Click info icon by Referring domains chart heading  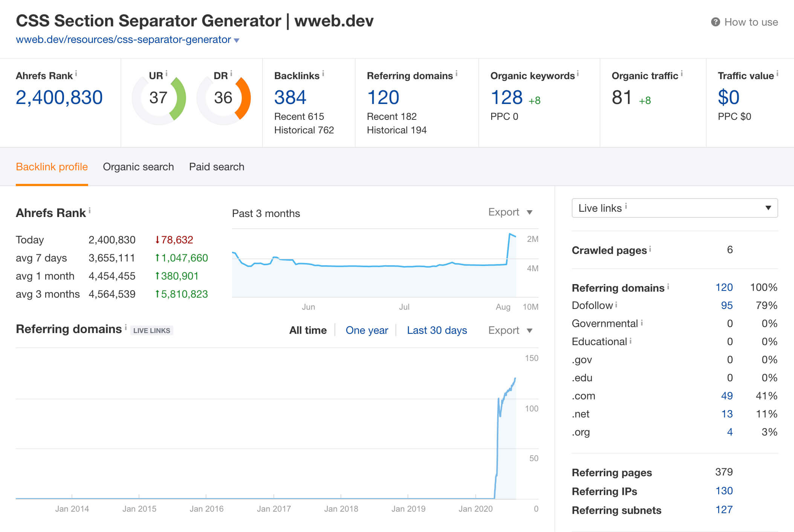pos(126,327)
